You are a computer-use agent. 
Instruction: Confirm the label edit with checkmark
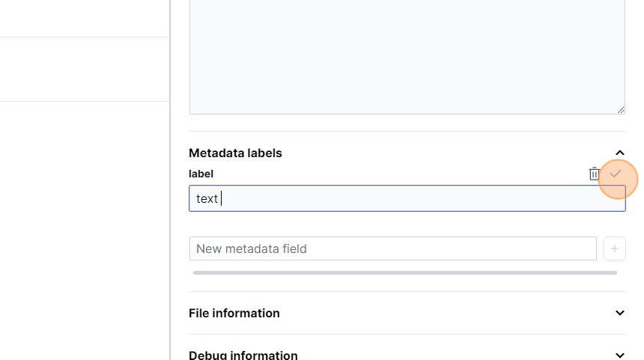[x=616, y=174]
